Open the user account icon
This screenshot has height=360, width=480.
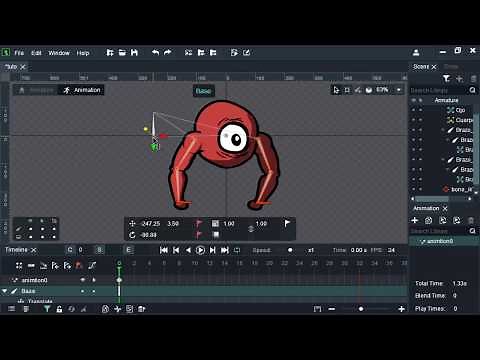click(416, 53)
